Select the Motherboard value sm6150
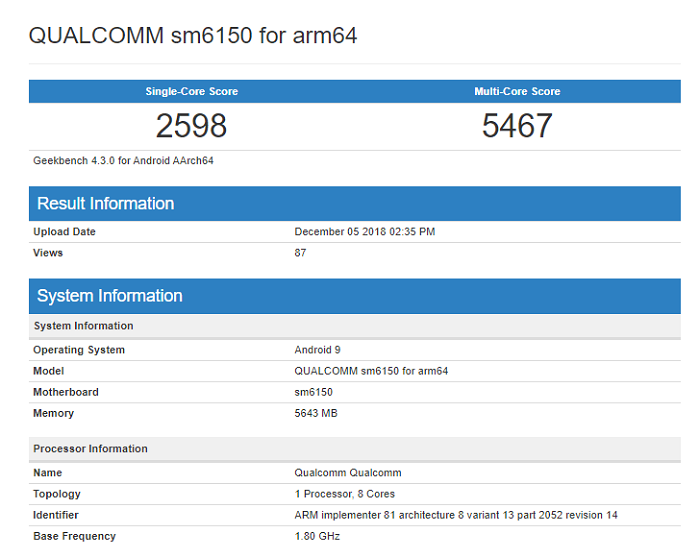Image resolution: width=700 pixels, height=557 pixels. click(313, 392)
